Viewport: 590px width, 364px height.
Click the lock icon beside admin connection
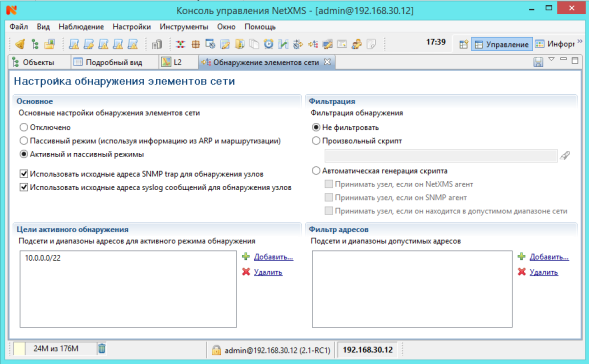click(x=216, y=350)
